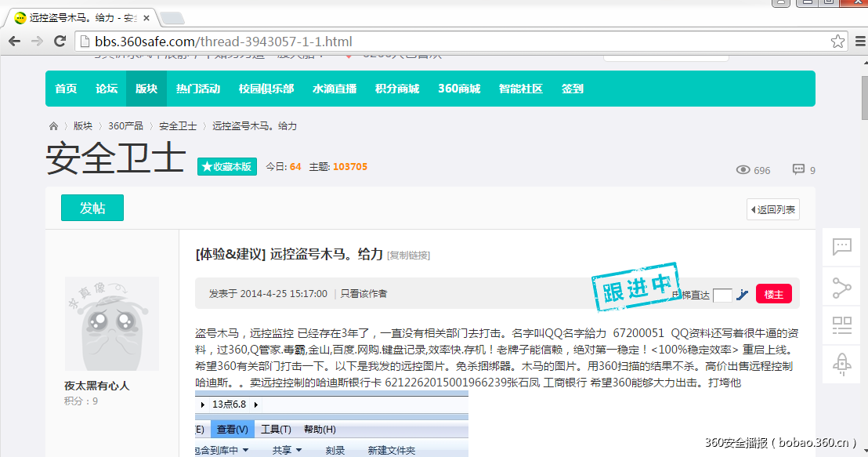Click the 返回列表 back to list link
The width and height of the screenshot is (868, 457).
[x=773, y=209]
